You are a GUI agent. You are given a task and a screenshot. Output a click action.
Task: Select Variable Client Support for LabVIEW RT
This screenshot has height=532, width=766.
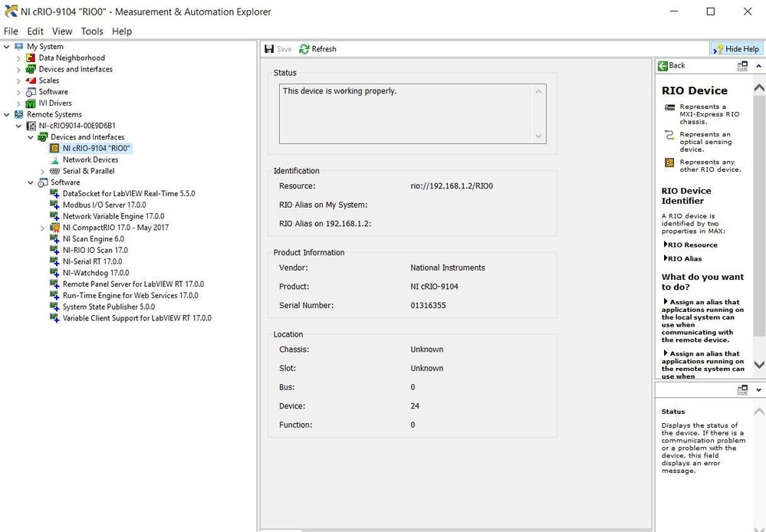137,318
